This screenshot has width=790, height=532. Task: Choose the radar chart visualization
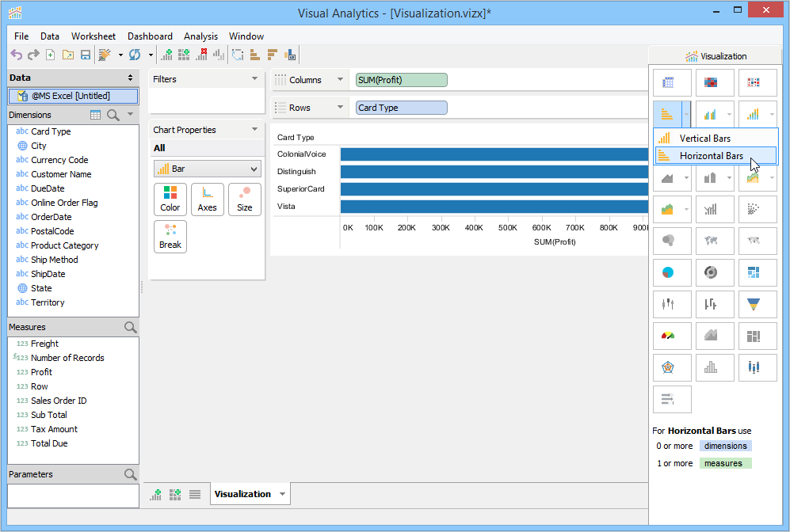tap(668, 367)
